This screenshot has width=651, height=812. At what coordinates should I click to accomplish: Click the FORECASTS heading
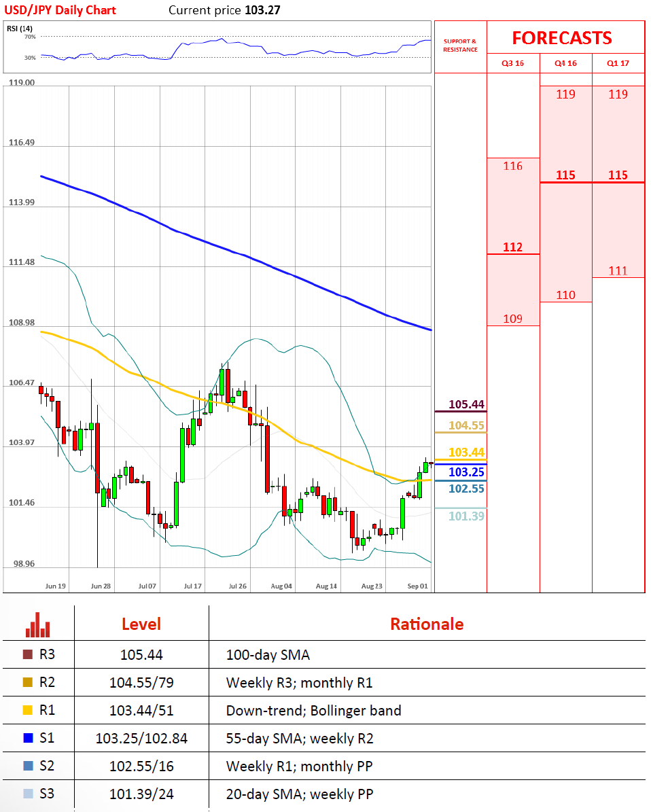click(562, 38)
